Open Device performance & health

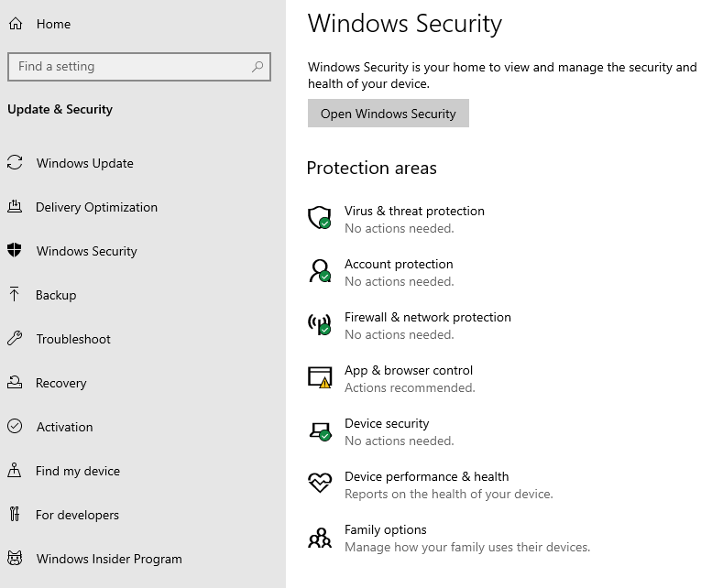(x=426, y=476)
